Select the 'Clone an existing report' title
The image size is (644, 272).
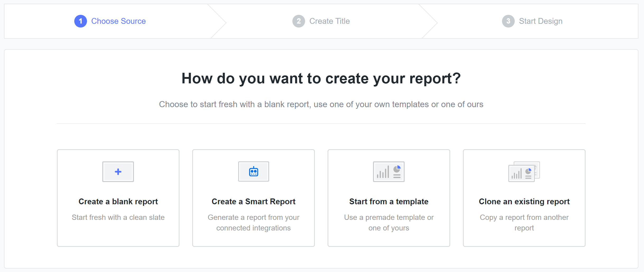click(524, 202)
